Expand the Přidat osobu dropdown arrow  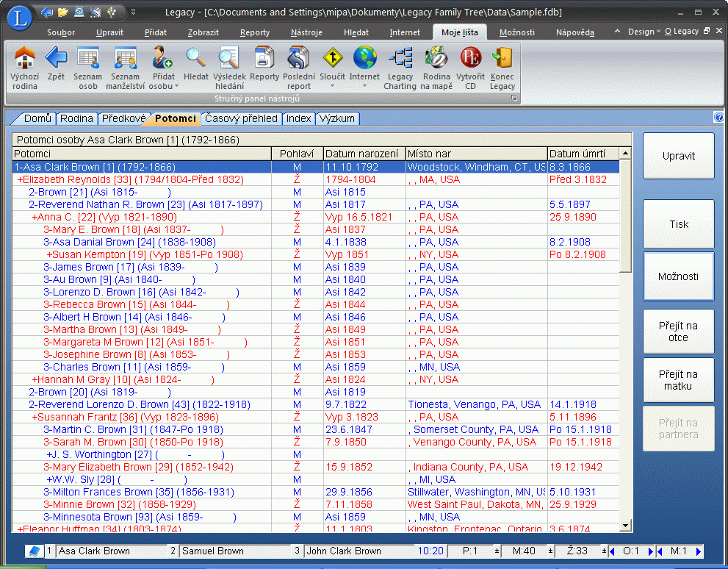[177, 87]
